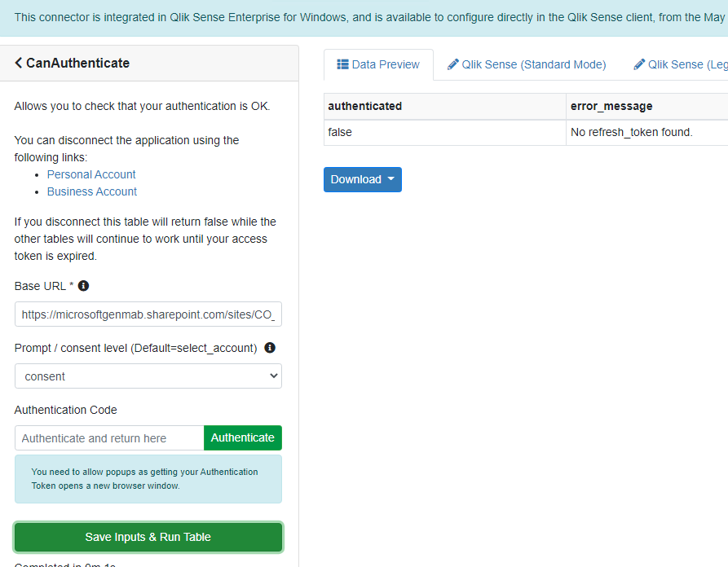The width and height of the screenshot is (728, 567).
Task: Click the back chevron beside CanAuthenticate
Action: (x=19, y=63)
